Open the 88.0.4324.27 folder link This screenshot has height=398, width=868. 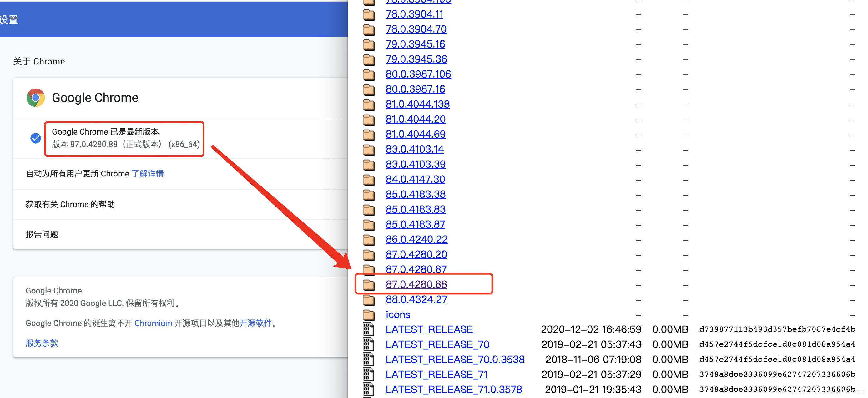pyautogui.click(x=416, y=299)
